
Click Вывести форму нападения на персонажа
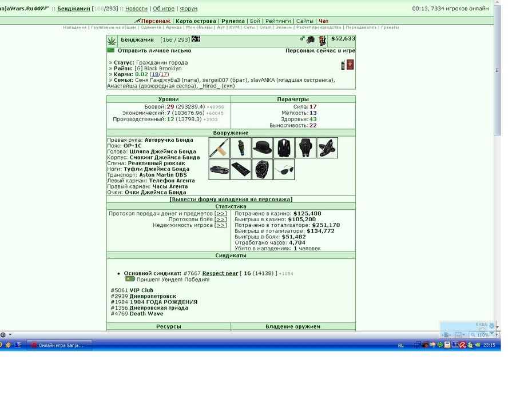tap(231, 199)
